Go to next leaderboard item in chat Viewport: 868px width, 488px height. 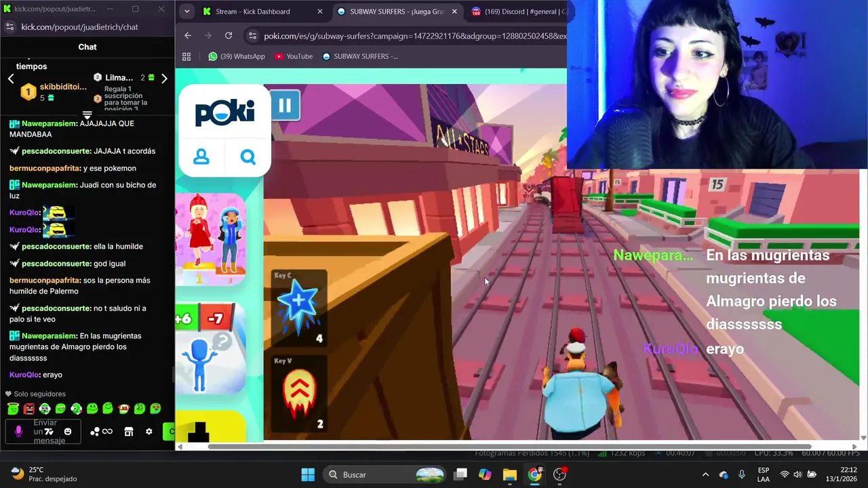point(164,79)
